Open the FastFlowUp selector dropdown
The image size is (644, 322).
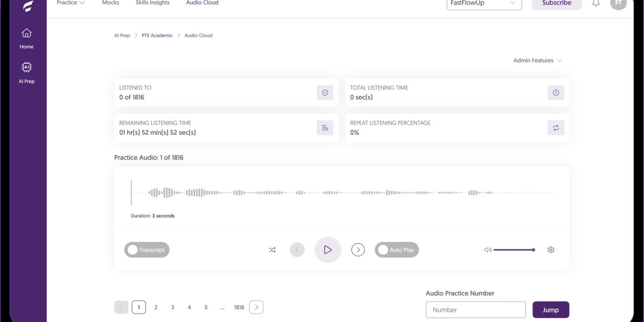click(484, 4)
